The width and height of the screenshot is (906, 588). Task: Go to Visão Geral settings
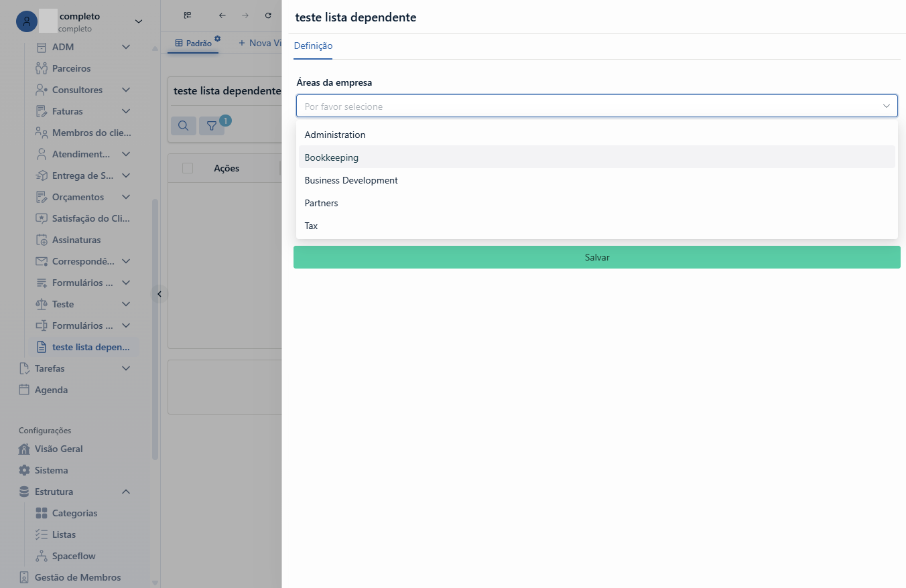[50, 449]
